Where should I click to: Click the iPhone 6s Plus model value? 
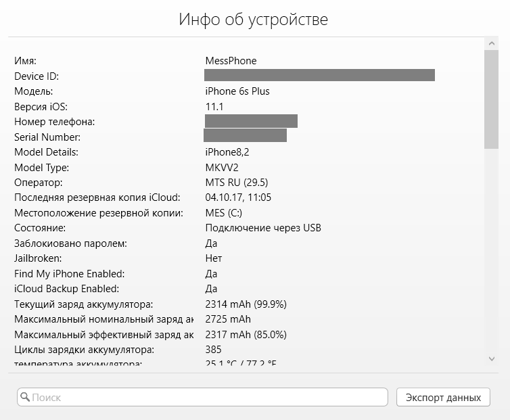coord(237,91)
